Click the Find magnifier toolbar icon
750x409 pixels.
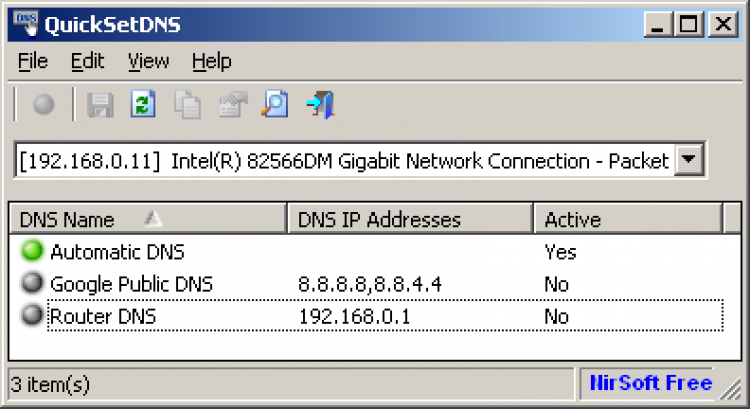point(276,105)
